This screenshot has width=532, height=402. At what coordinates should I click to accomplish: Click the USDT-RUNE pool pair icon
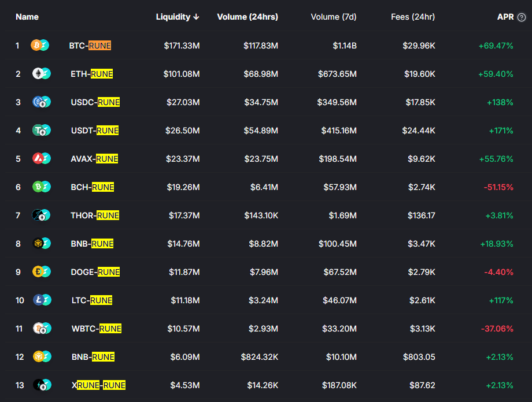(42, 130)
